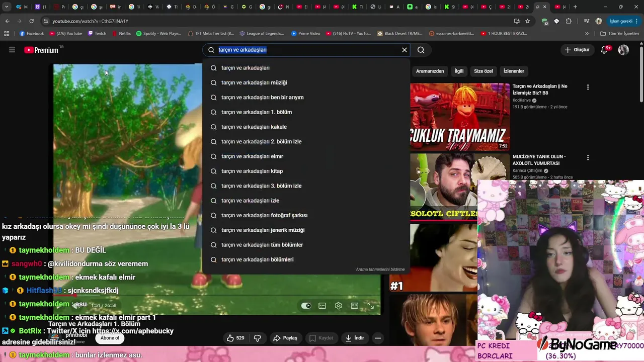This screenshot has height=362, width=644.
Task: Open apps grid in bookmarks bar
Action: pos(7,34)
